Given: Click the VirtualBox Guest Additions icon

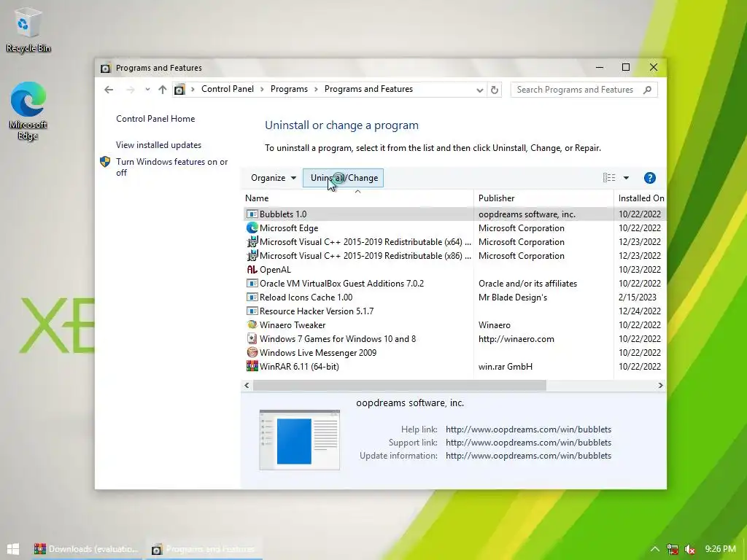Looking at the screenshot, I should pos(252,284).
